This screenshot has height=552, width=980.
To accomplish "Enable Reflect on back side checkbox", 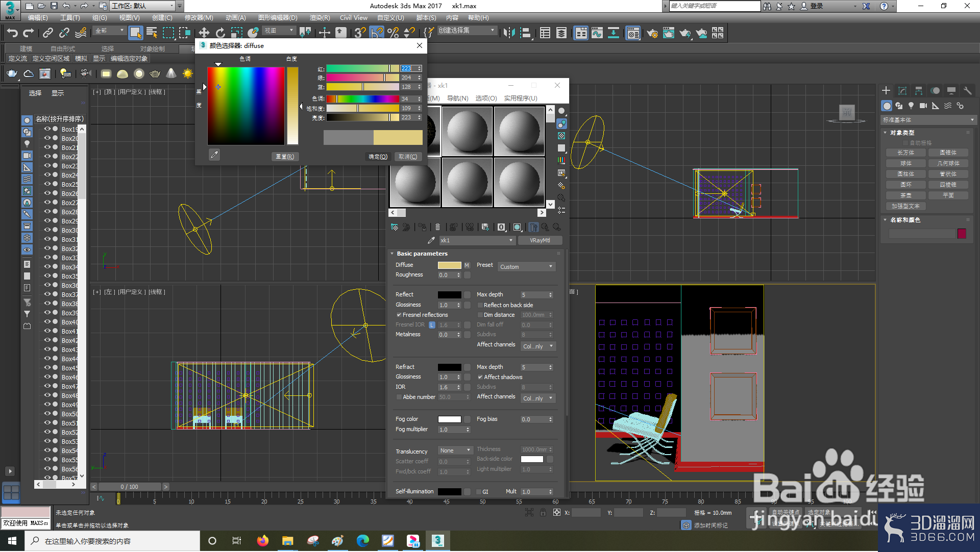I will click(x=480, y=306).
